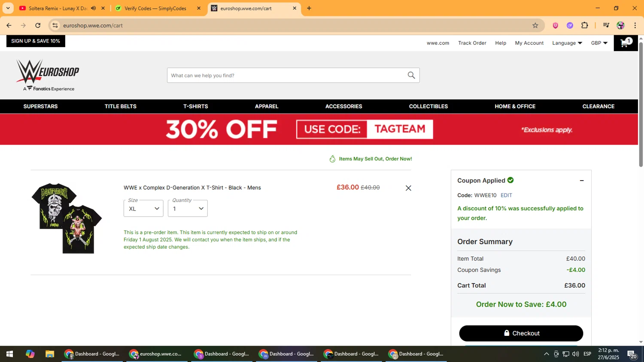
Task: Open the browser extensions puzzle icon
Action: [585, 25]
